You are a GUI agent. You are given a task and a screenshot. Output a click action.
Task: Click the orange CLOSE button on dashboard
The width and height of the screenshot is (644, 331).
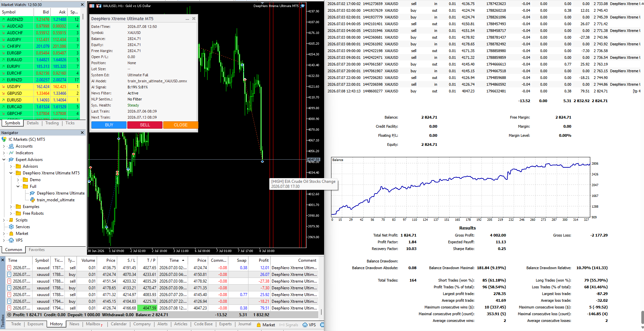pyautogui.click(x=181, y=125)
